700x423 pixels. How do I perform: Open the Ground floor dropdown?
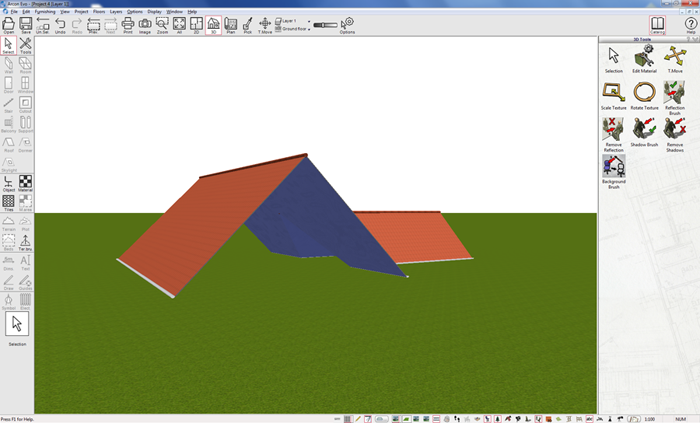pos(292,29)
